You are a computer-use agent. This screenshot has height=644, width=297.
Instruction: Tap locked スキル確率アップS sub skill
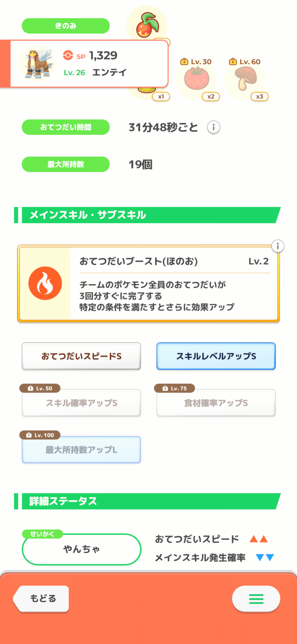[81, 403]
